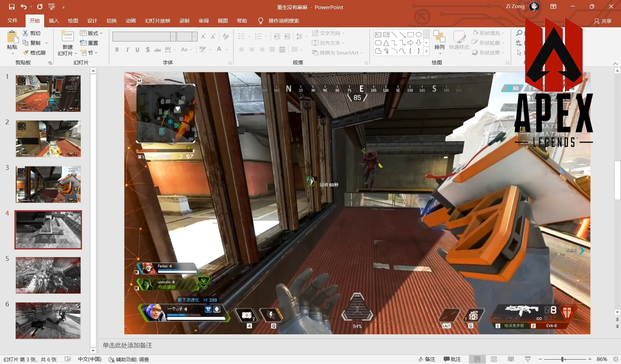The image size is (621, 364).
Task: Click the zoom in plus button
Action: pos(590,359)
